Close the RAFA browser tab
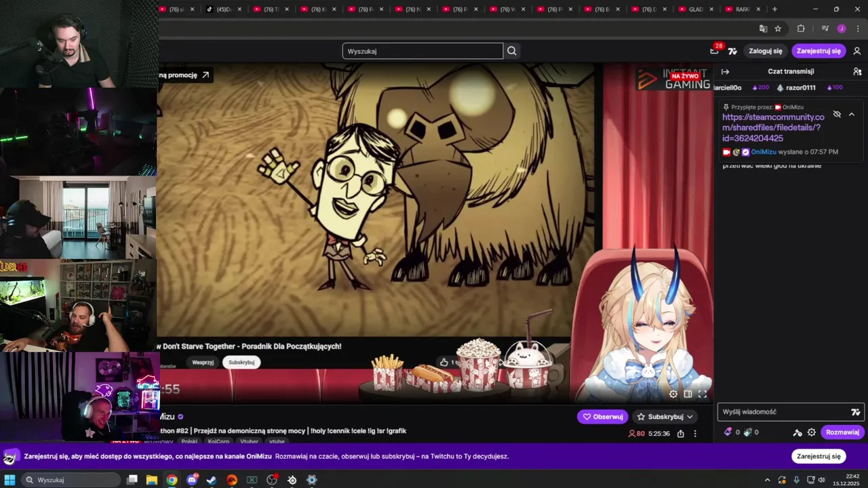 (758, 9)
